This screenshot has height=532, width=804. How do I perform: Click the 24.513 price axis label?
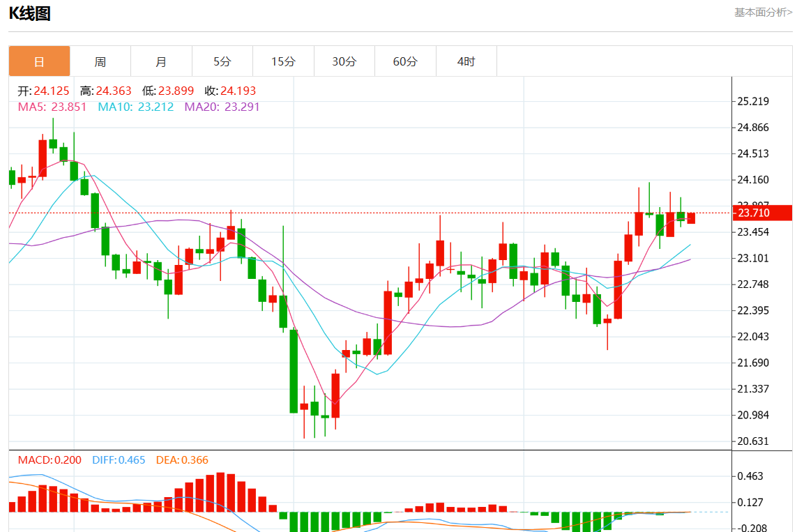tap(752, 153)
